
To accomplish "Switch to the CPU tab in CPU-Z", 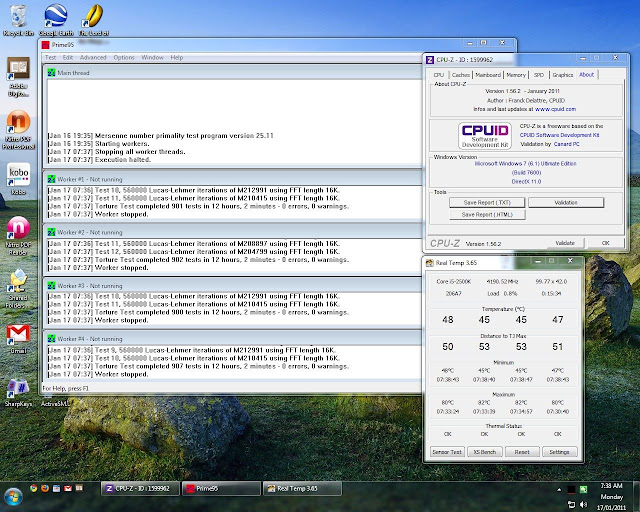I will click(x=439, y=75).
